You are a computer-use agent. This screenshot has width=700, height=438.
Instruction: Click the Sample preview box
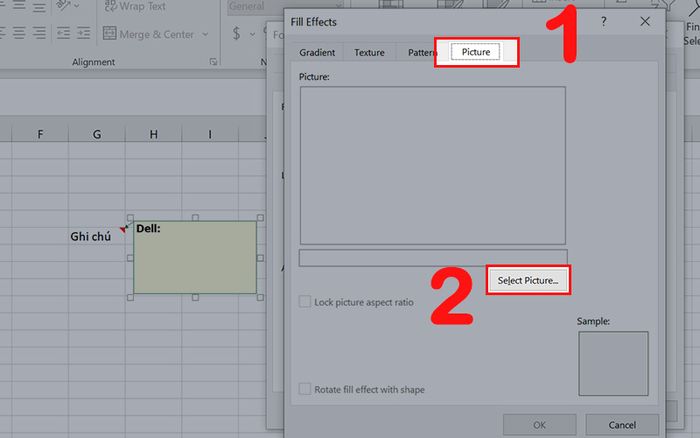click(613, 363)
